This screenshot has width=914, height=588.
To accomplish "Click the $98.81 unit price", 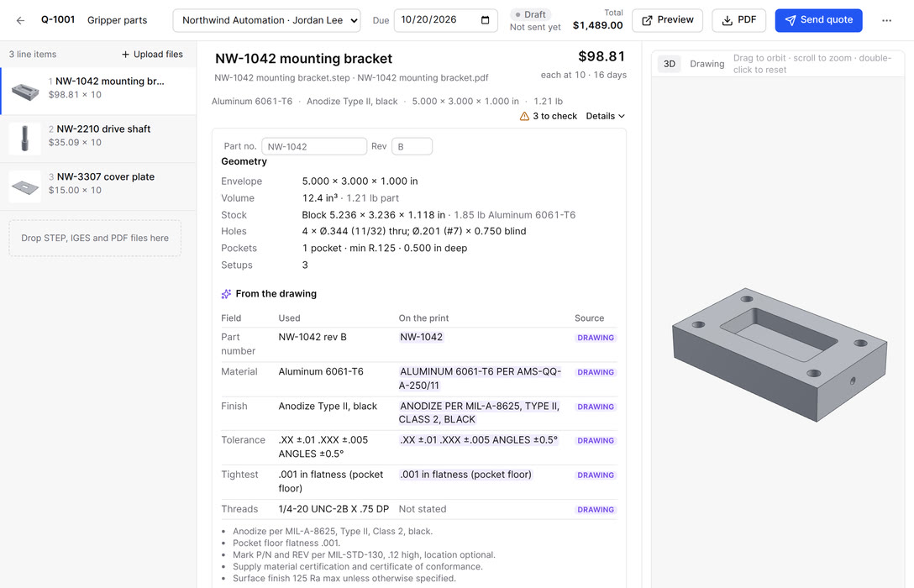I will pyautogui.click(x=601, y=56).
